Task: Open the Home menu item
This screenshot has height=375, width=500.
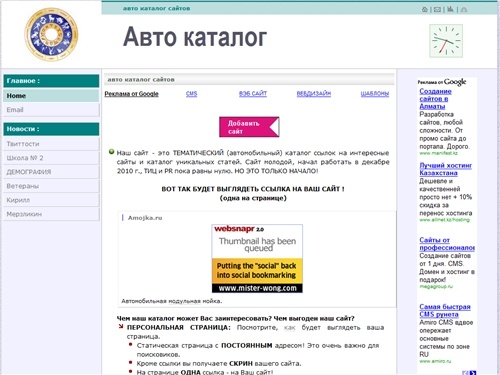Action: pos(51,96)
